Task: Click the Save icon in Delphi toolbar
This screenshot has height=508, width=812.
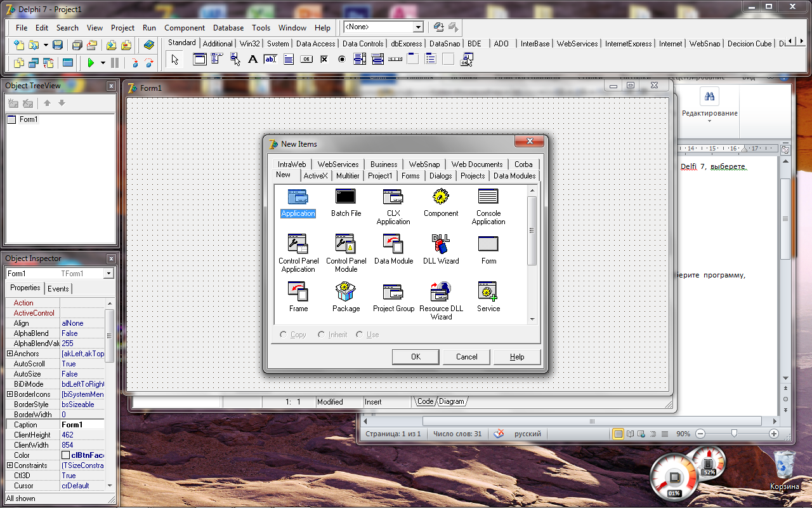Action: point(57,45)
